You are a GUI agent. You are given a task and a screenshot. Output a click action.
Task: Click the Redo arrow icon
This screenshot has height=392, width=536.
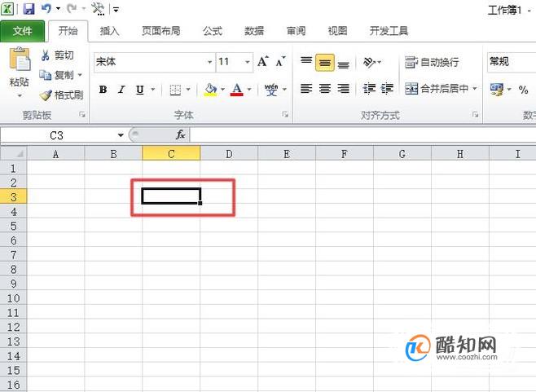[72, 8]
